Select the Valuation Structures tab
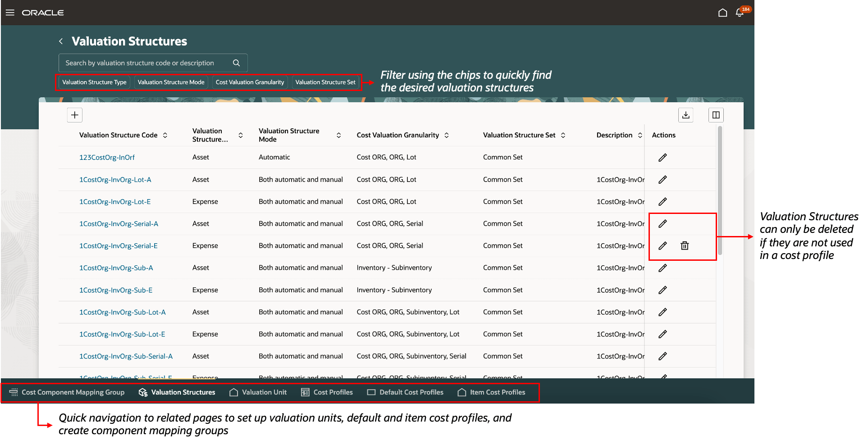868x445 pixels. coord(177,392)
